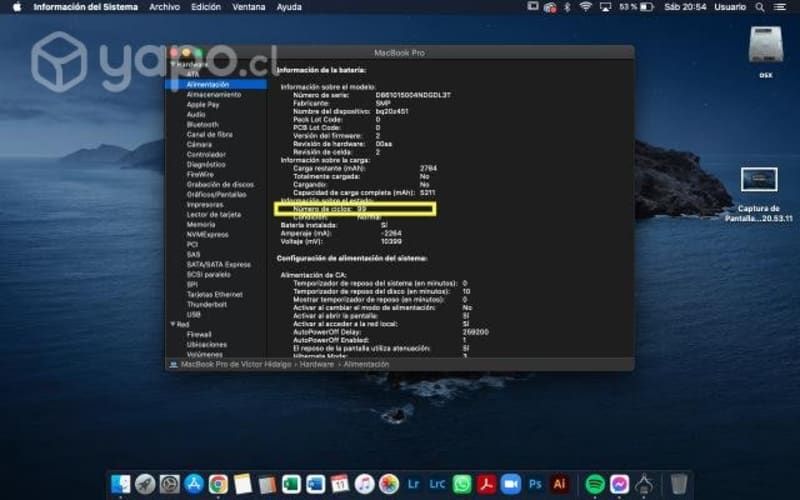Select Ubicaciones under Red

[207, 344]
